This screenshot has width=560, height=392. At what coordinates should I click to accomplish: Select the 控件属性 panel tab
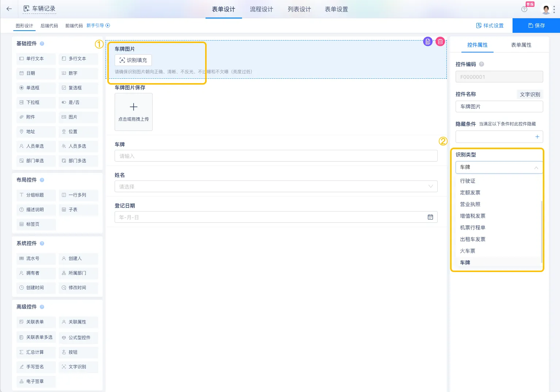click(477, 45)
